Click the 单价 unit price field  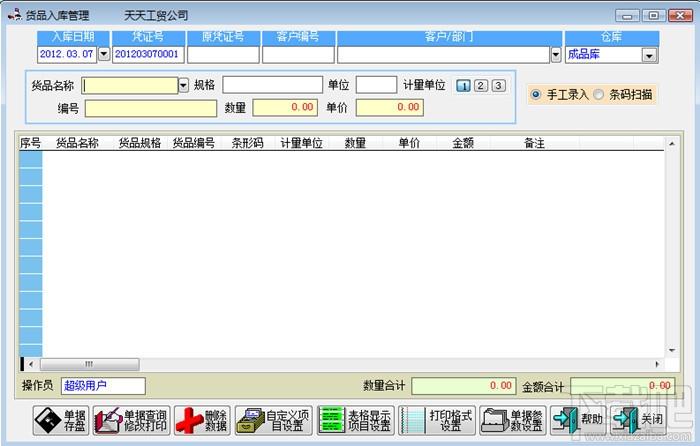pos(389,108)
